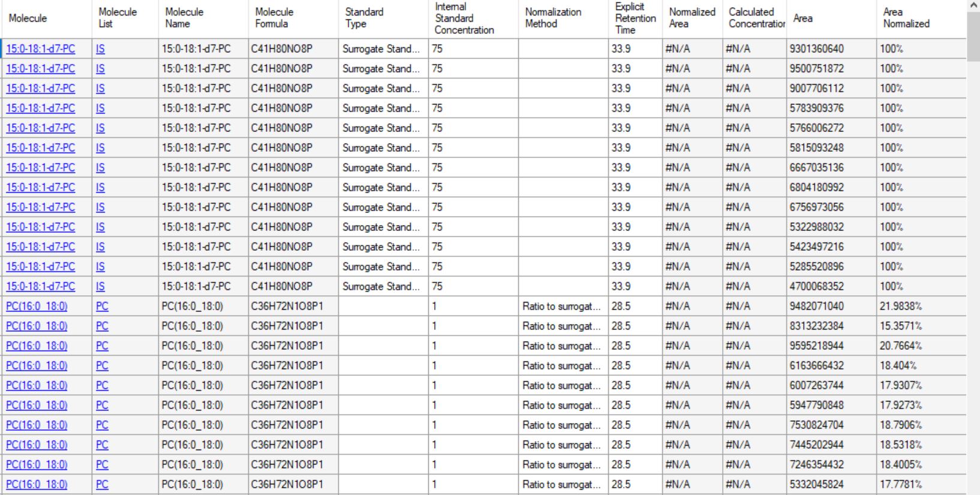This screenshot has height=495, width=980.
Task: Select the Area cell showing 9301360640
Action: tap(816, 49)
